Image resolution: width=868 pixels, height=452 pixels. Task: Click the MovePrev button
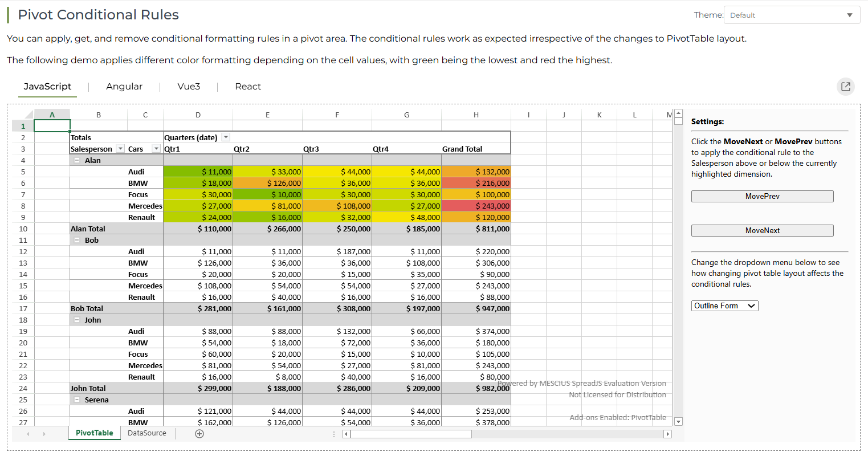click(762, 196)
